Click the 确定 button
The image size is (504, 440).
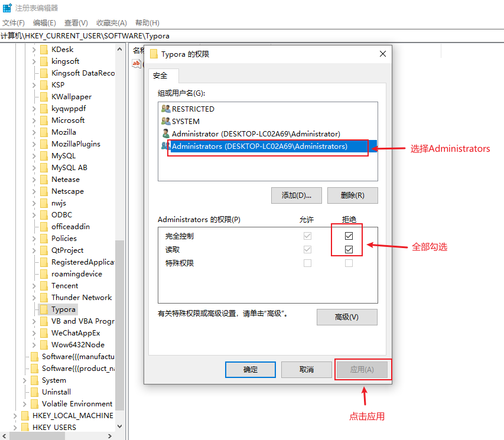251,370
